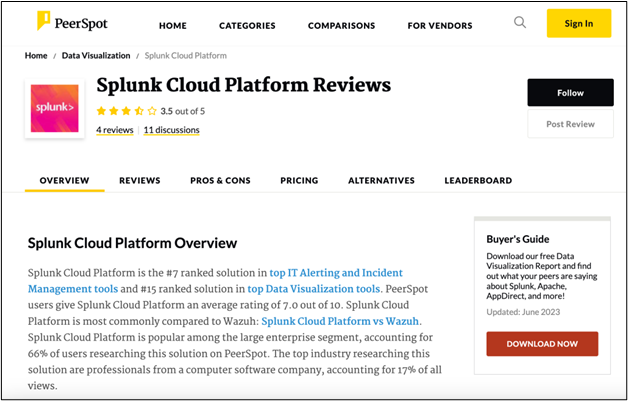Screen dimensions: 628x401
Task: Open the Categories menu
Action: click(x=247, y=26)
